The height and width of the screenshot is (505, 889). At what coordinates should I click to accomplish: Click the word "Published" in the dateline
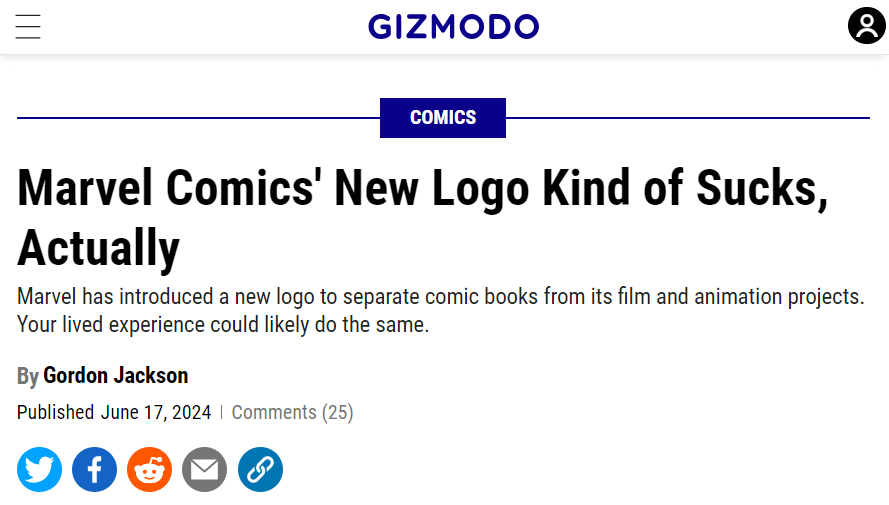(x=55, y=412)
